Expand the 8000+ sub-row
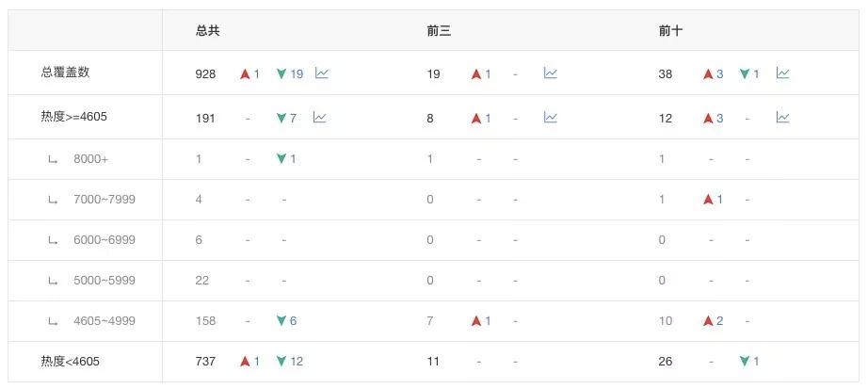 pyautogui.click(x=90, y=159)
